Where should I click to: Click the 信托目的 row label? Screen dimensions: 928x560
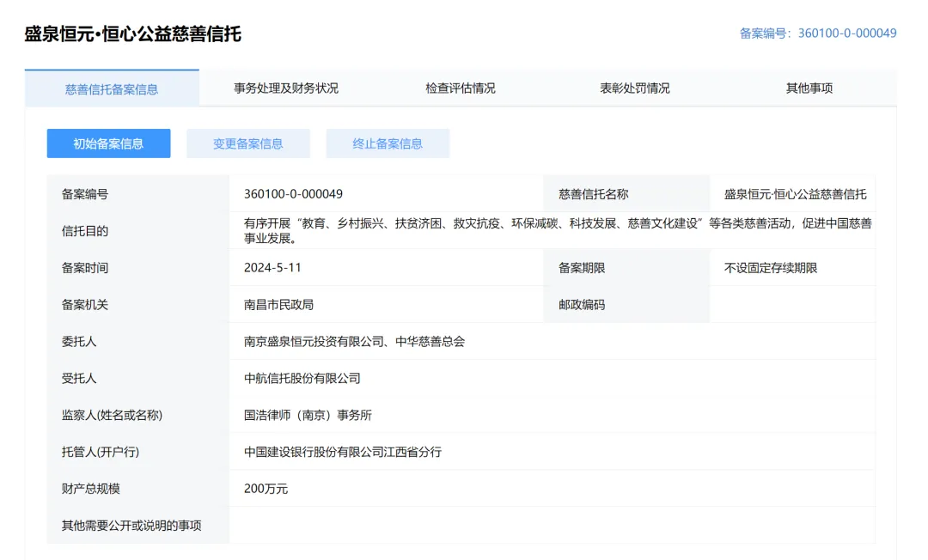click(x=84, y=231)
